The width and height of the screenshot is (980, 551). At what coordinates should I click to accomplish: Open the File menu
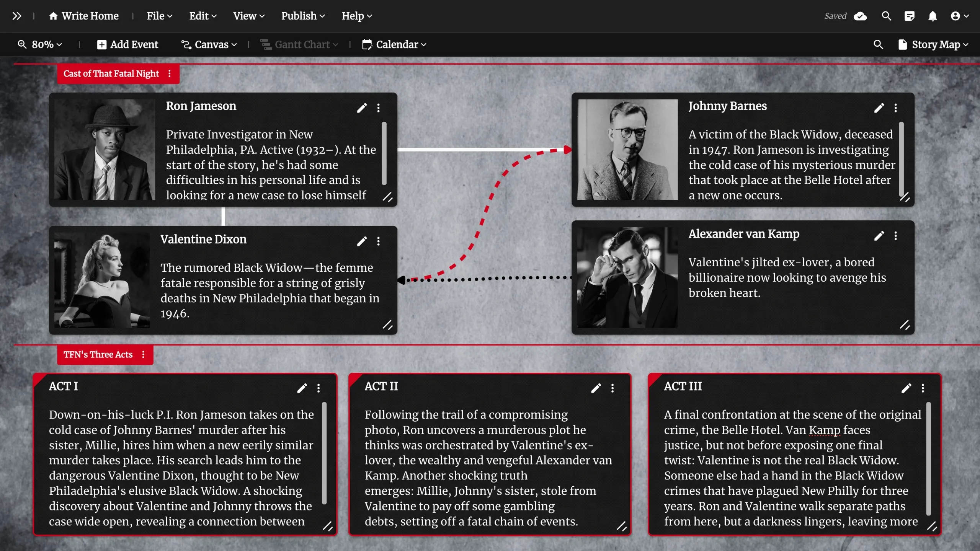[160, 16]
